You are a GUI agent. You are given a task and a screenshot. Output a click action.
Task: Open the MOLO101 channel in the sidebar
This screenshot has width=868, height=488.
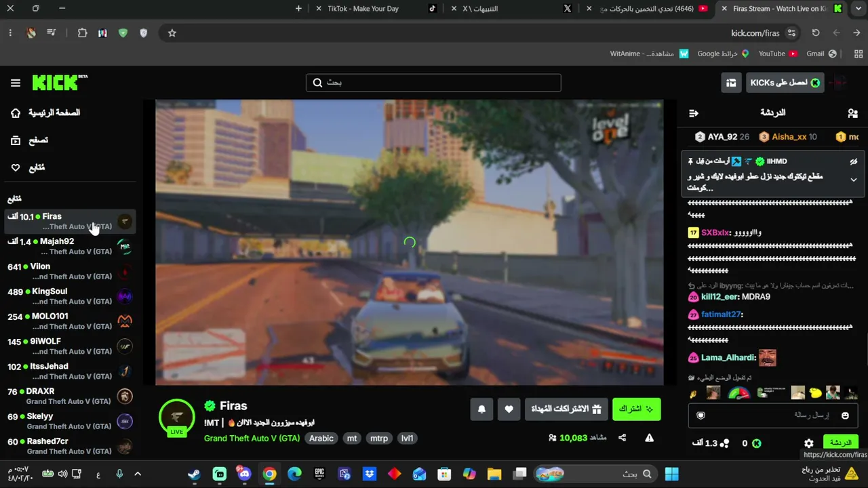(69, 321)
